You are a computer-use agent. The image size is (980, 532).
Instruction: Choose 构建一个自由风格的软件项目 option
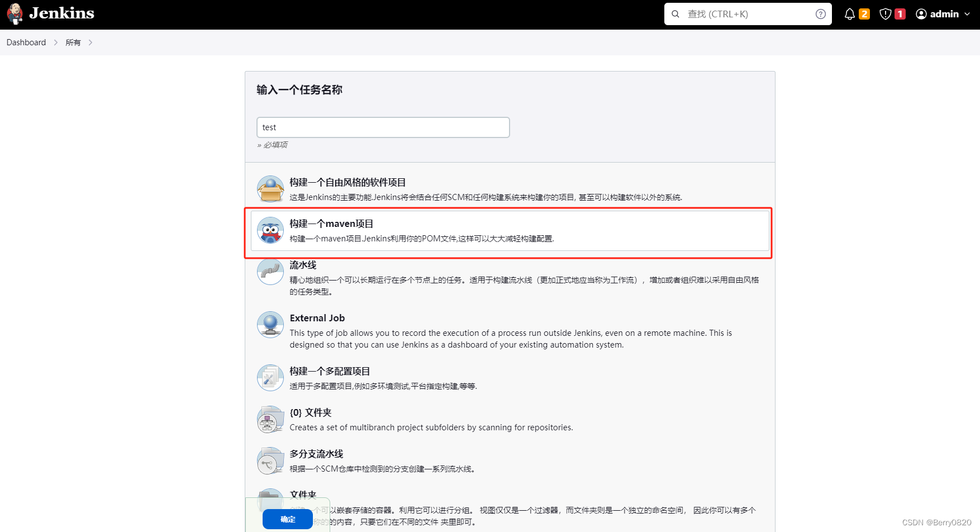348,182
